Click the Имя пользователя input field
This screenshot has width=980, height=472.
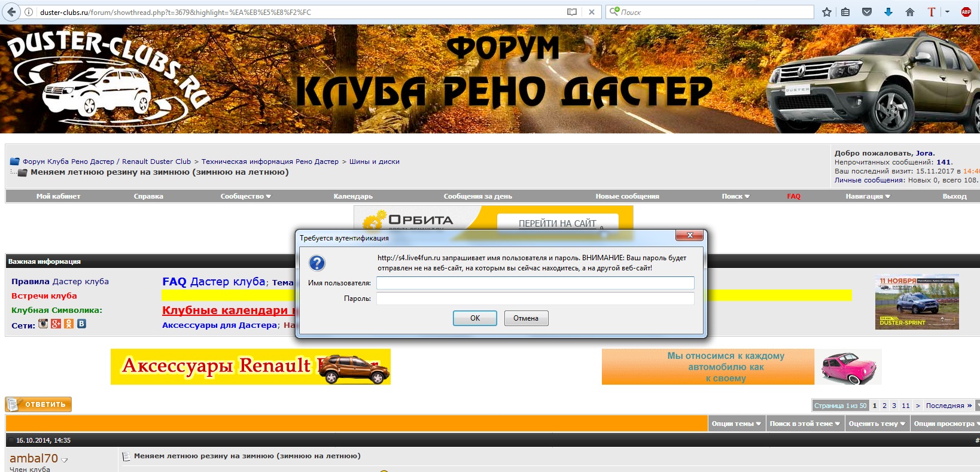[x=535, y=283]
